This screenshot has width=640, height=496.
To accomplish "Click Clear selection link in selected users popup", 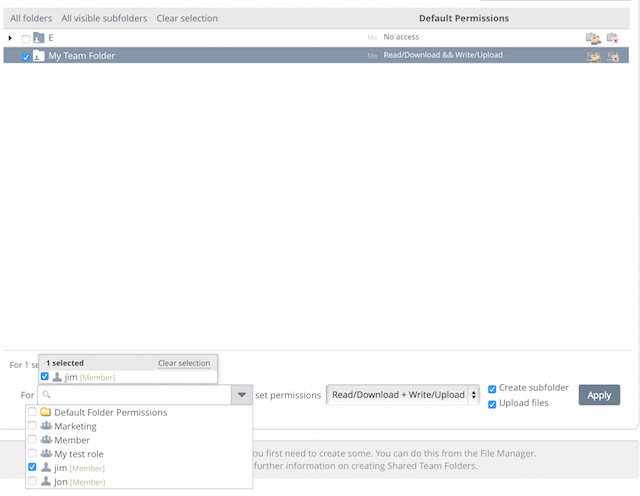I will pyautogui.click(x=184, y=363).
